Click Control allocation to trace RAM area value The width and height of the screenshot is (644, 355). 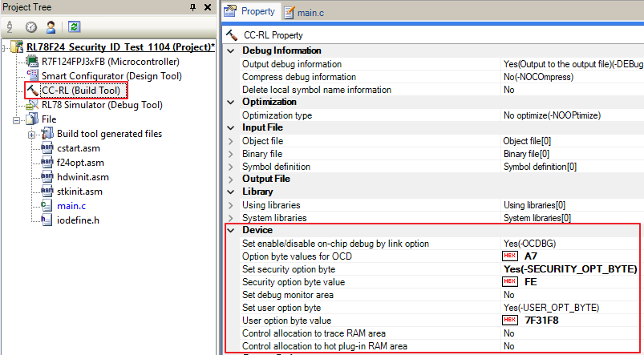pyautogui.click(x=509, y=333)
